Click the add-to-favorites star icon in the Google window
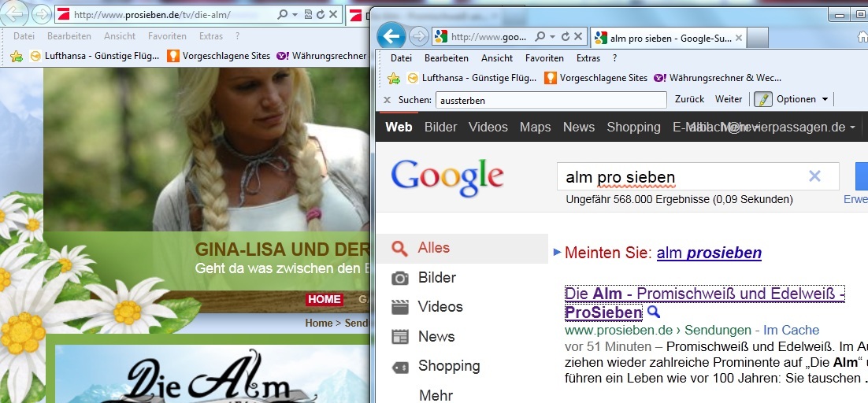Screen dimensions: 868x403 click(x=394, y=78)
